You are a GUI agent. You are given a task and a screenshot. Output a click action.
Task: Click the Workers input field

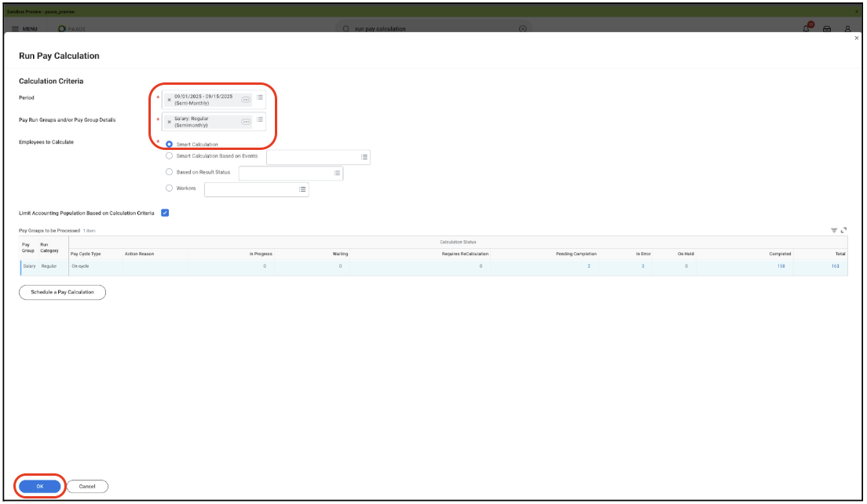pos(257,189)
